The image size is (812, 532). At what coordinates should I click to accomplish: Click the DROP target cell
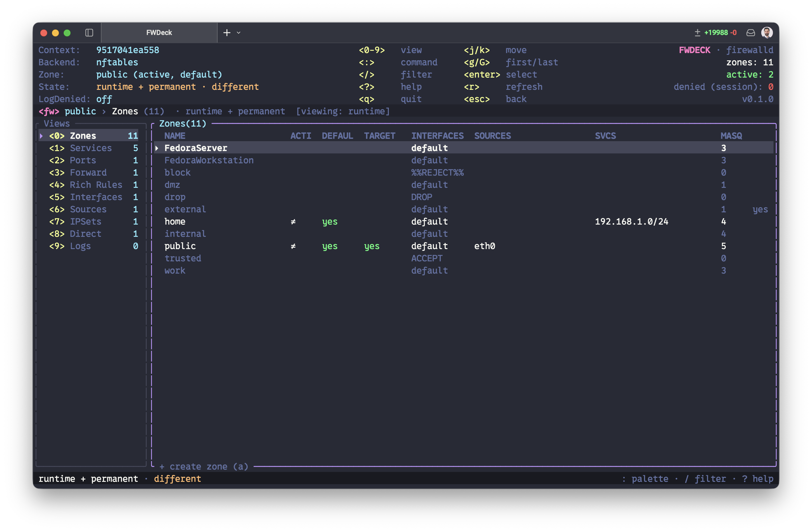click(x=422, y=197)
